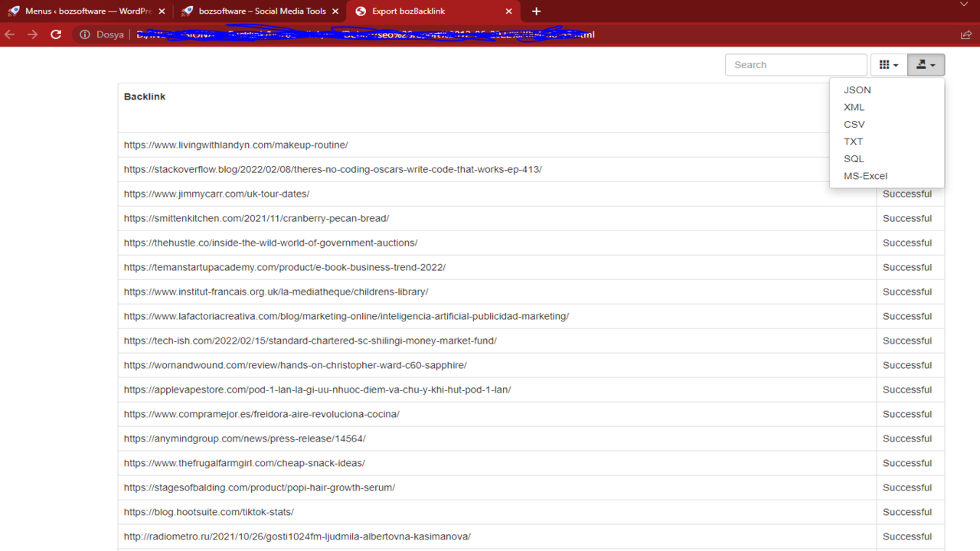Go back to the previous page
The width and height of the screenshot is (980, 551).
click(x=10, y=34)
